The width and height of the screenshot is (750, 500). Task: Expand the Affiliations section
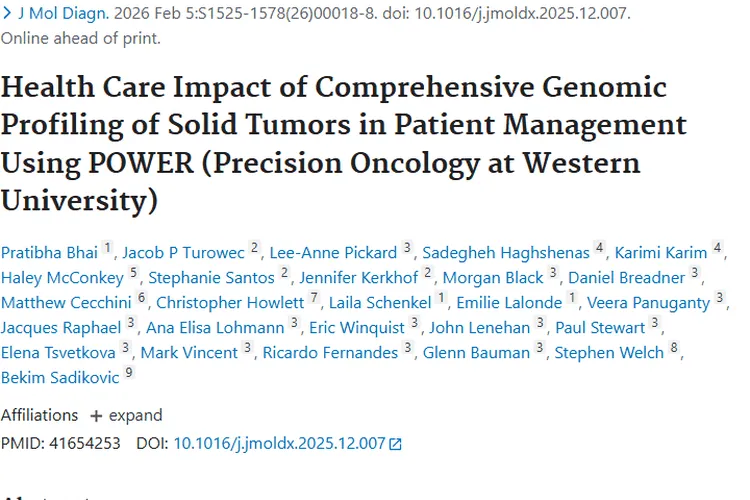[x=134, y=415]
